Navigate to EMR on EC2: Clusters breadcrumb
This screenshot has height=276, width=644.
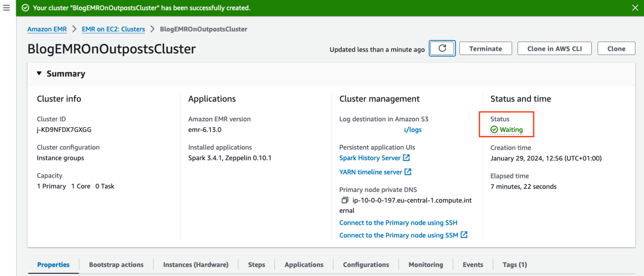tap(113, 29)
